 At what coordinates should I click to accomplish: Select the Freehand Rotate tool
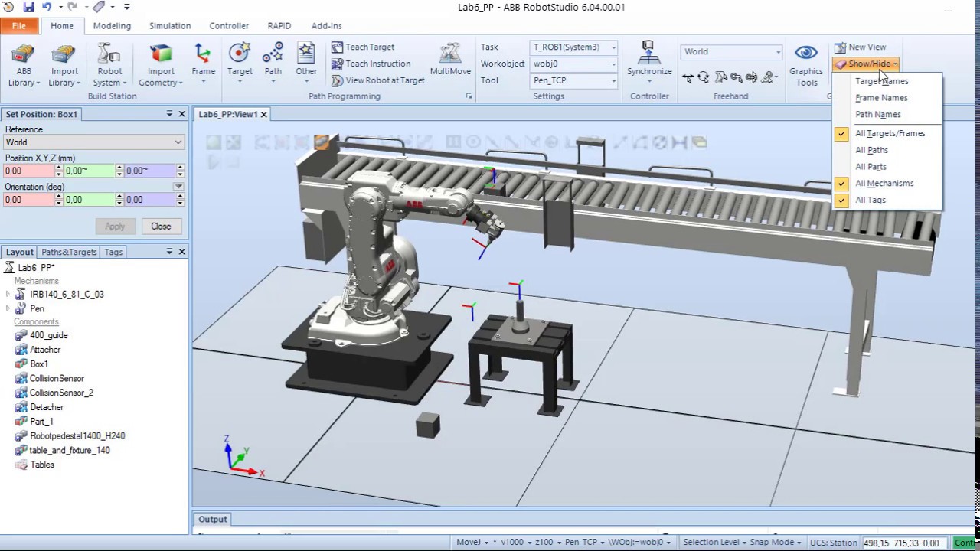703,77
